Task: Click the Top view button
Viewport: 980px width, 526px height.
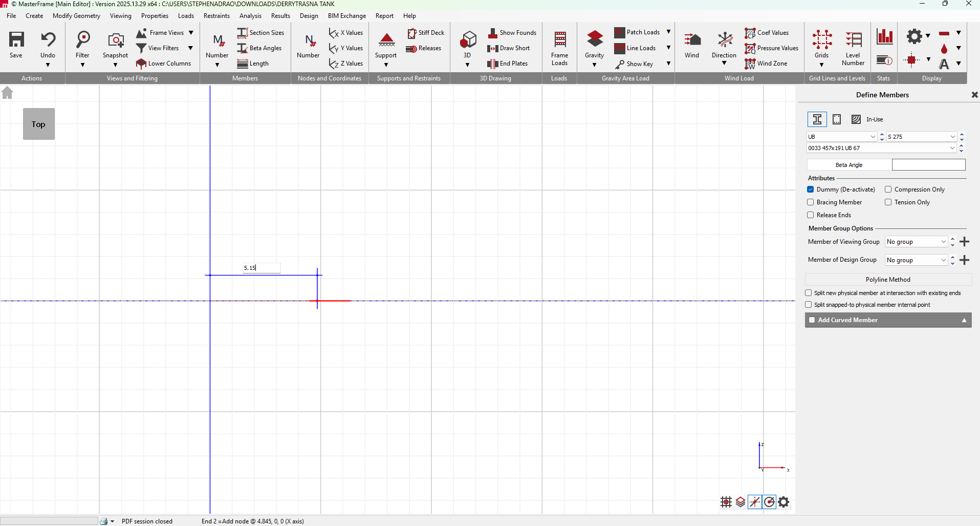Action: coord(39,124)
